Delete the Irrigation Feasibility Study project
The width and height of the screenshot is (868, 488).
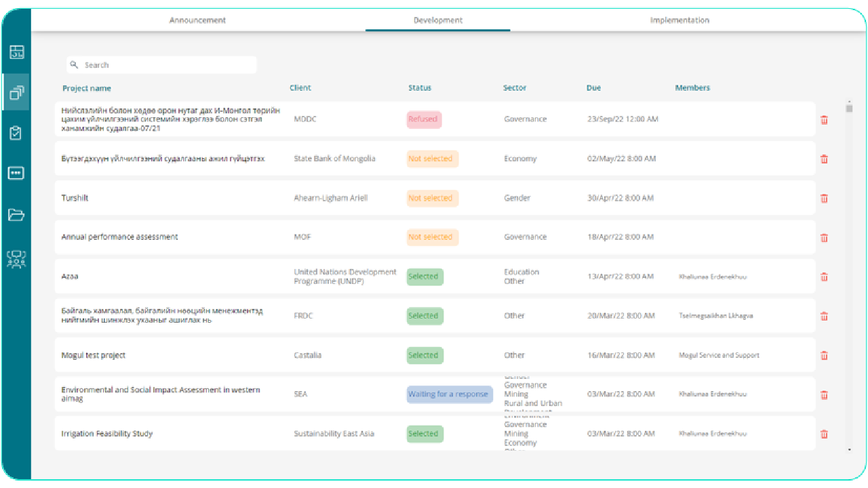tap(824, 434)
